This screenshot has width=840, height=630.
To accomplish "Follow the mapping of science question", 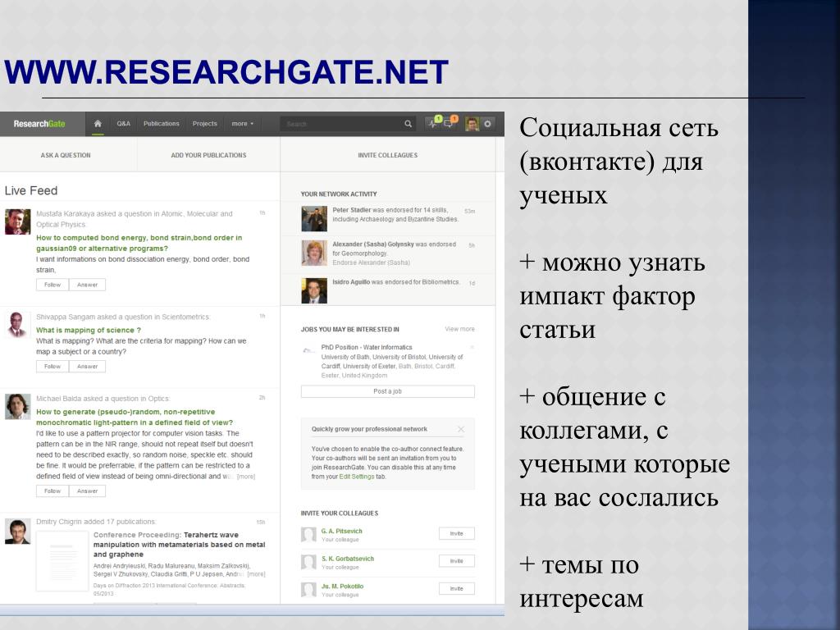I will (52, 367).
